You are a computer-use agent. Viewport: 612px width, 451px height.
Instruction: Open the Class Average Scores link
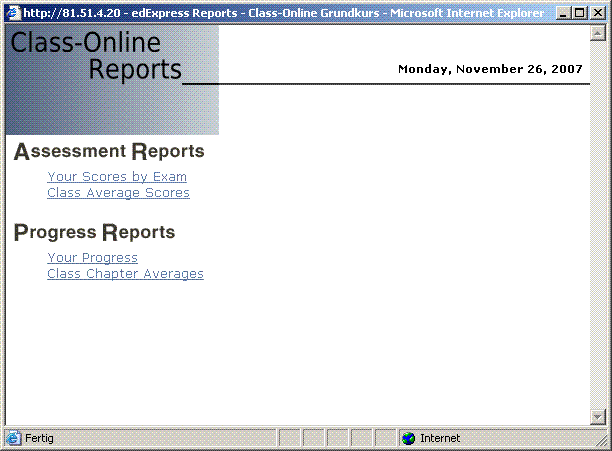pos(118,193)
